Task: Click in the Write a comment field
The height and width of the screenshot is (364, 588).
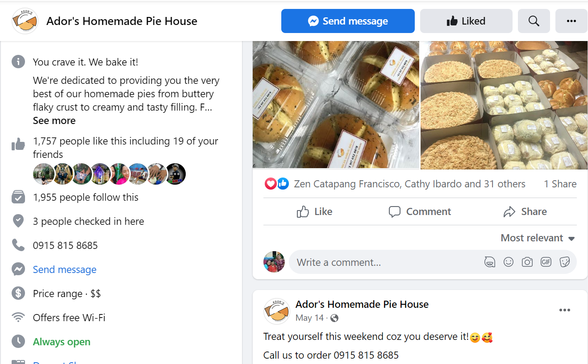Action: [x=384, y=262]
